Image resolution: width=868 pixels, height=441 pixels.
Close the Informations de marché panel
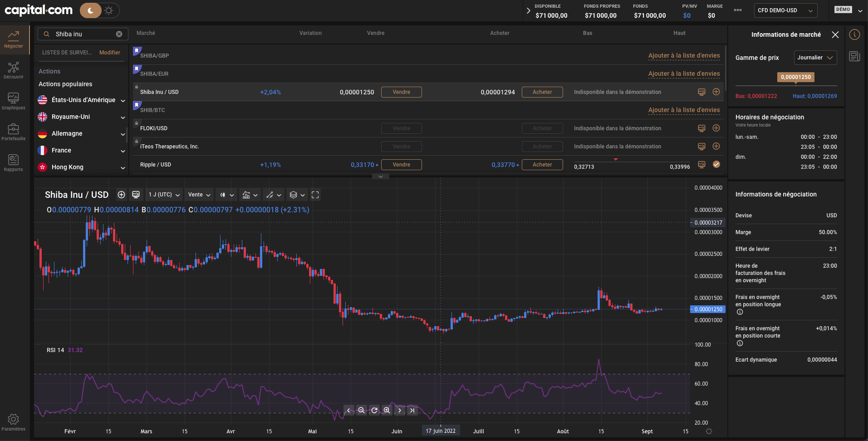click(835, 34)
